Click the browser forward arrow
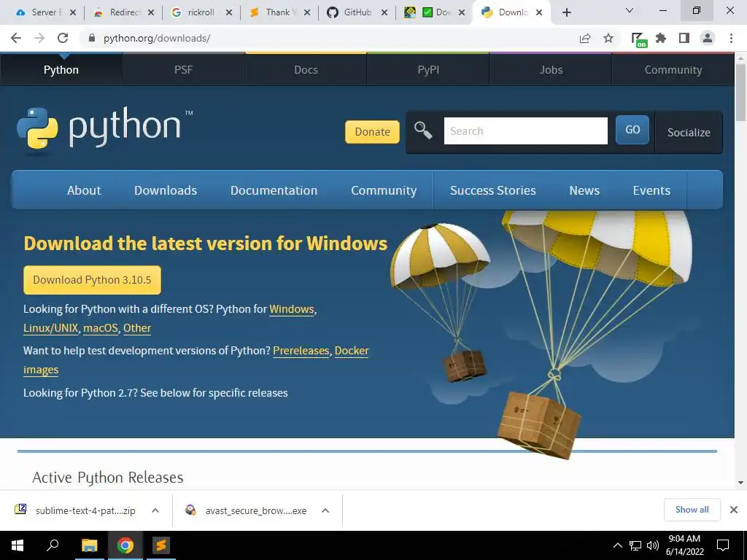Image resolution: width=747 pixels, height=560 pixels. click(x=39, y=38)
